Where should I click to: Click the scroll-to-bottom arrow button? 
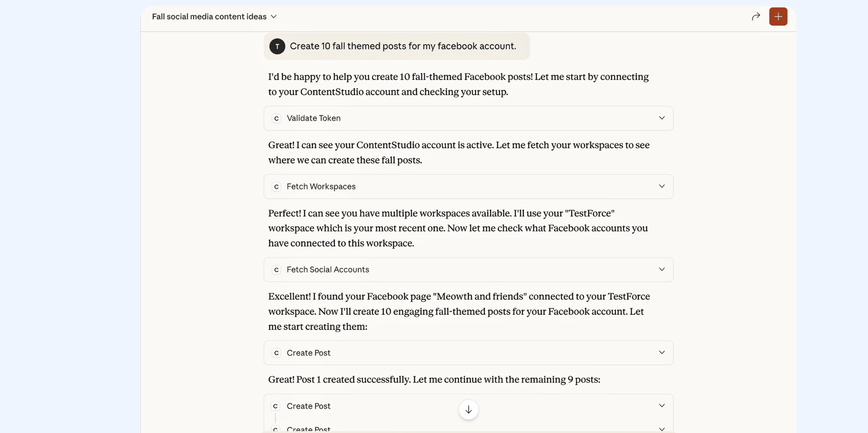468,410
